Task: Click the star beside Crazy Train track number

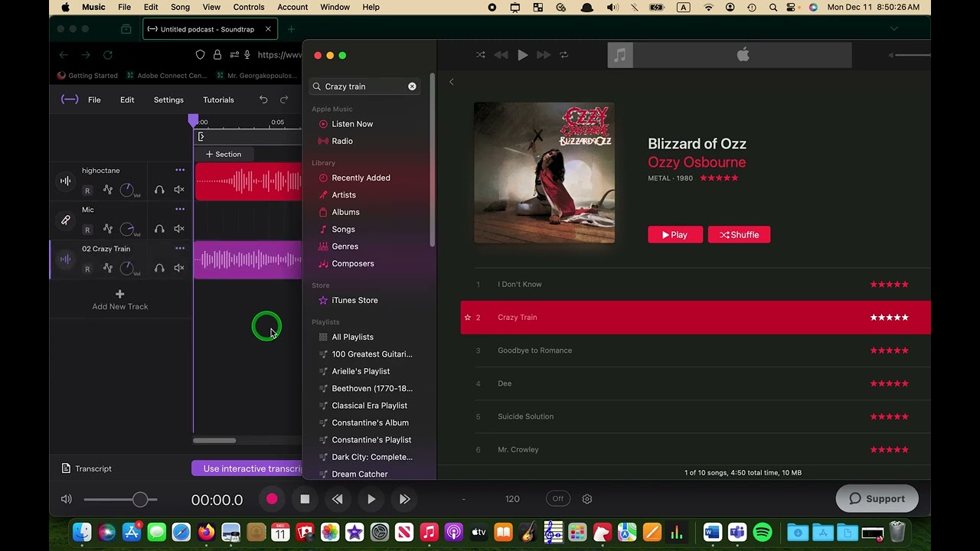Action: pos(468,318)
